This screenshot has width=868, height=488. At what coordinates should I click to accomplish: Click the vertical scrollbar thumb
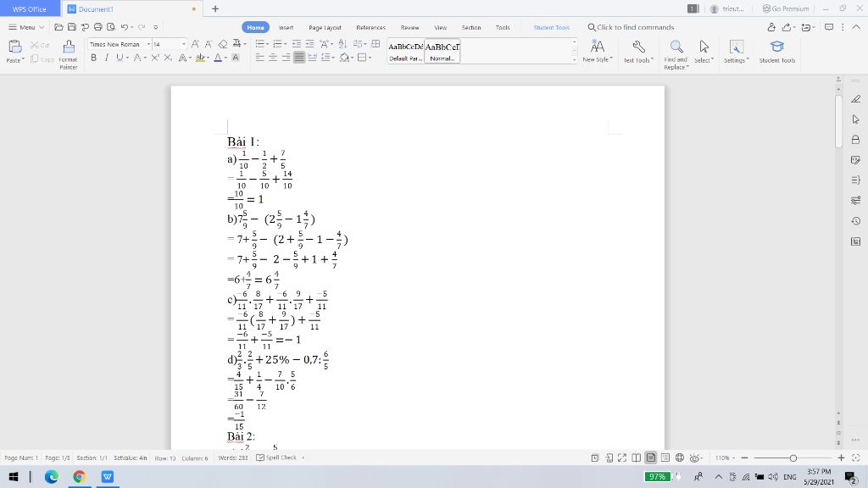pyautogui.click(x=838, y=121)
